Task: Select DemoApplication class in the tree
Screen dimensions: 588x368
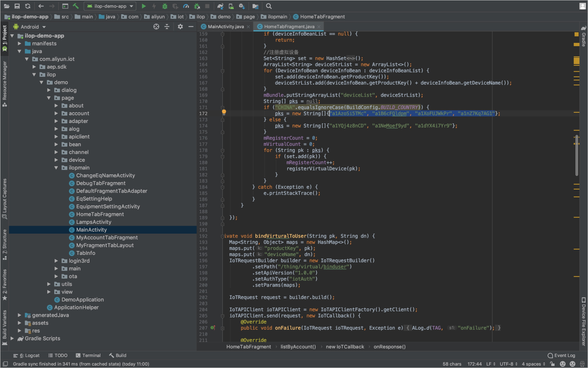Action: (x=83, y=300)
